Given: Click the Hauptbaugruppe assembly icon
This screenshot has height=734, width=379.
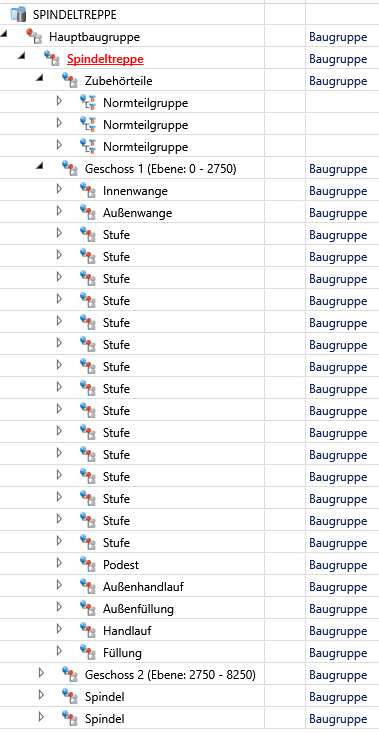Looking at the screenshot, I should (x=35, y=37).
